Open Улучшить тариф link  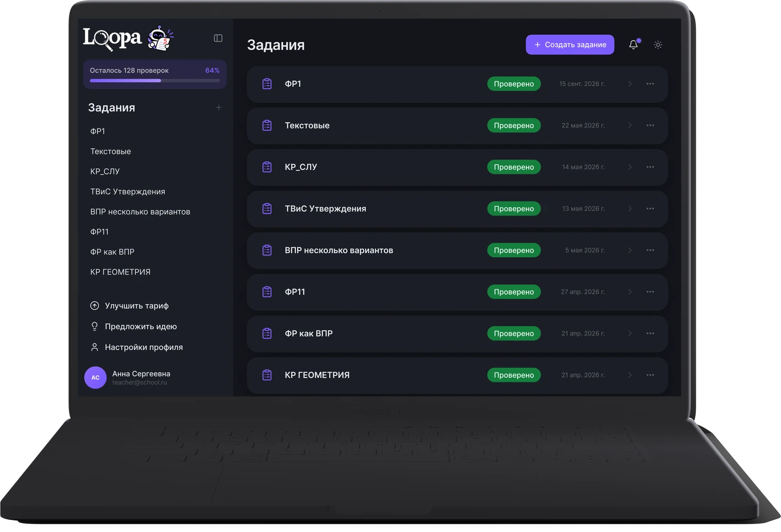point(129,306)
